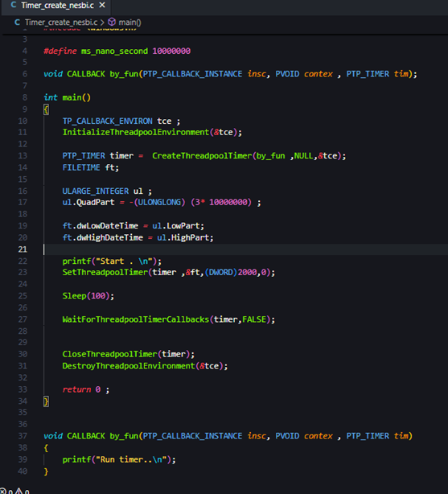Click on 'FILETIME ft;' declaration
The width and height of the screenshot is (448, 494).
click(x=91, y=167)
